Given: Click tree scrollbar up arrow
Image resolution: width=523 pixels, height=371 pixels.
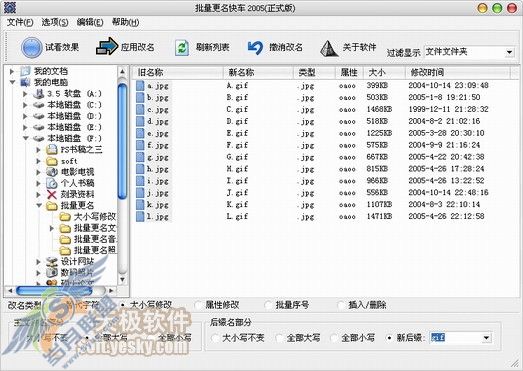Looking at the screenshot, I should coord(122,71).
